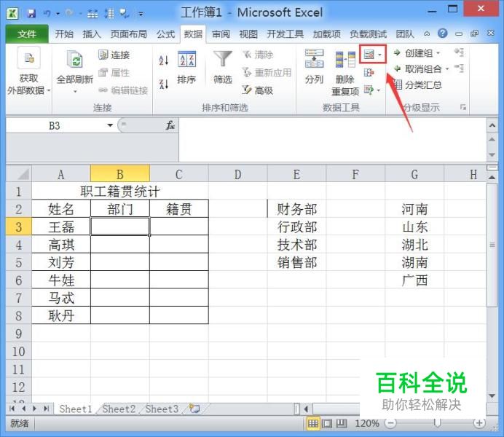Click the zoom slider handle
Screen dimensions: 504x437
(437, 423)
